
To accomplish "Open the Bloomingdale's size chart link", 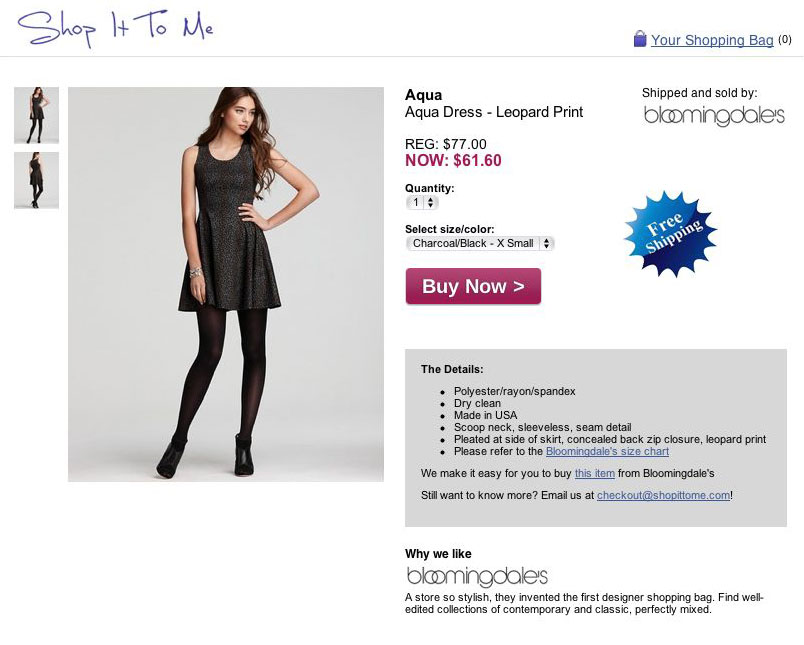I will pyautogui.click(x=607, y=452).
